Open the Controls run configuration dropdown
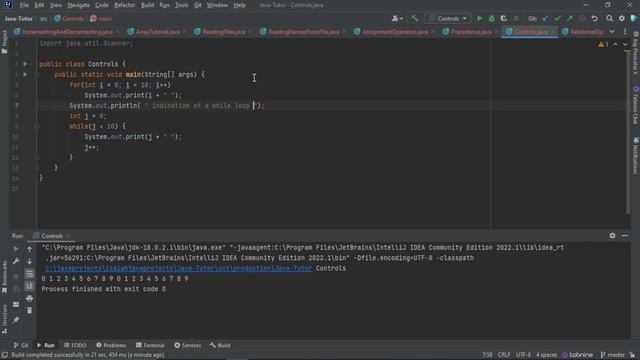The image size is (640, 360). (448, 18)
